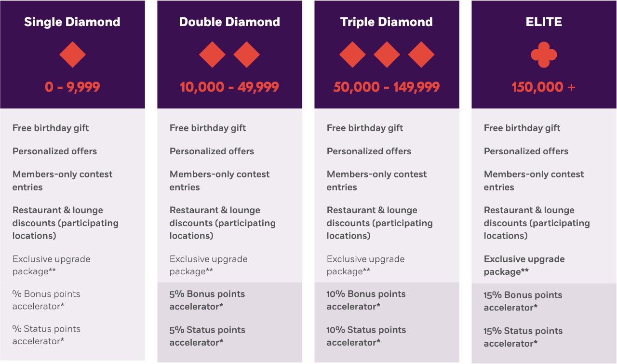Click the Single Diamond tier icon
The width and height of the screenshot is (617, 364).
[x=72, y=54]
